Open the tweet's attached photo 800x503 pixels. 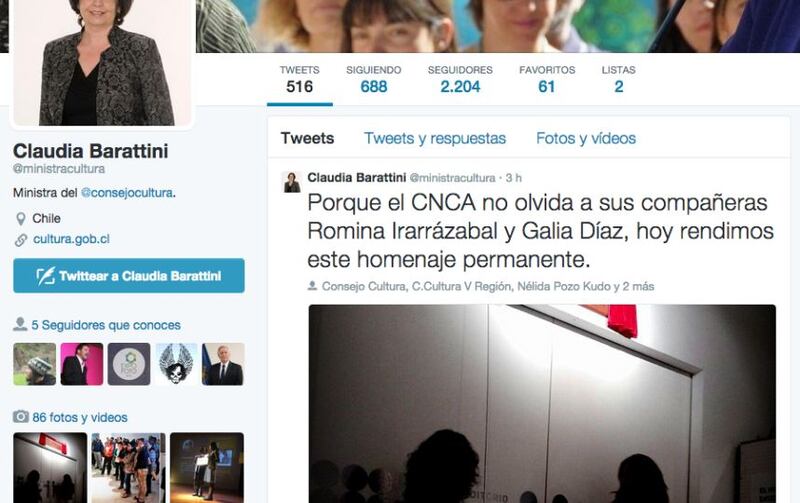542,404
